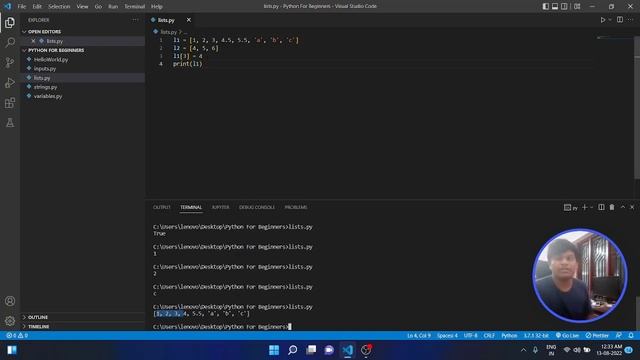Open editor More Actions ellipsis
Screen dimensions: 640x360
click(631, 20)
